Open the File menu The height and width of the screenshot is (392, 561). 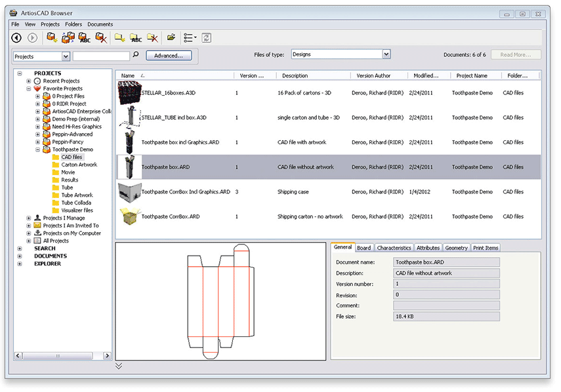coord(15,24)
